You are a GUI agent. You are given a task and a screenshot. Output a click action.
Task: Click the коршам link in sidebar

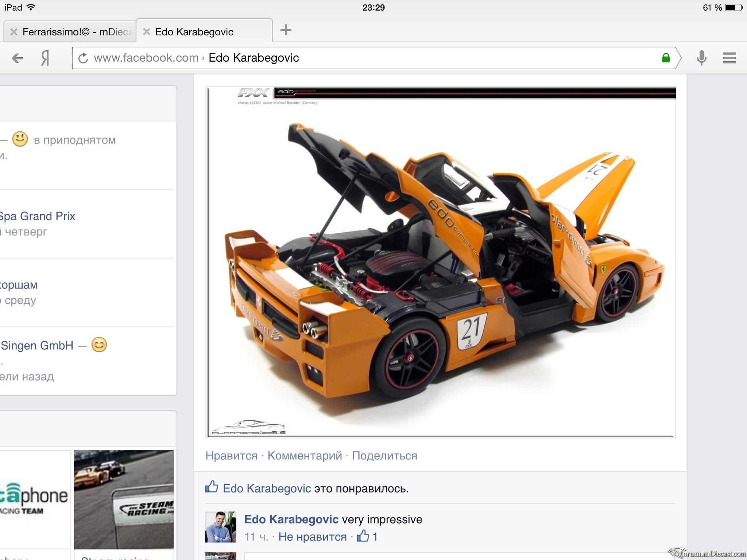click(x=19, y=285)
